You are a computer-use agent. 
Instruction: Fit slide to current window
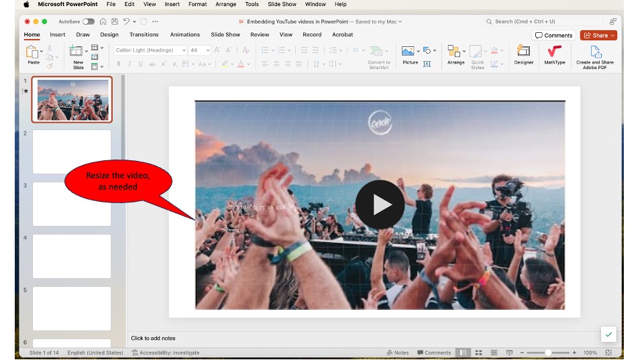pyautogui.click(x=608, y=353)
